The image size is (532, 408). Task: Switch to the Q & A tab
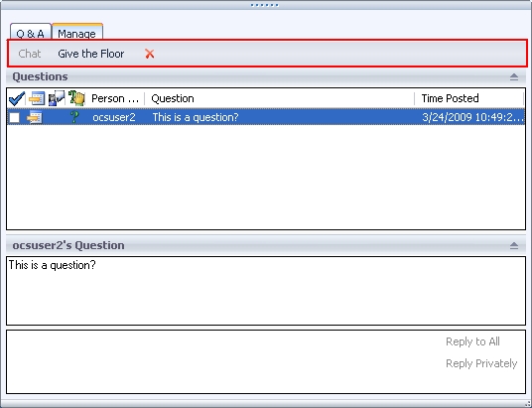(31, 32)
